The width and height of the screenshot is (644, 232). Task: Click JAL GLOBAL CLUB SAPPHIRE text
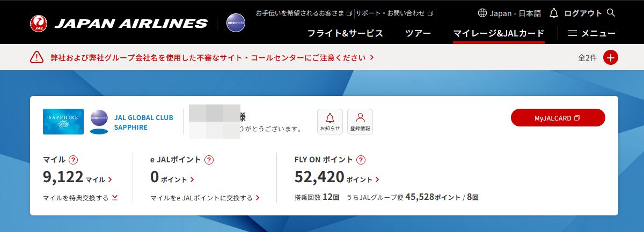(x=143, y=123)
